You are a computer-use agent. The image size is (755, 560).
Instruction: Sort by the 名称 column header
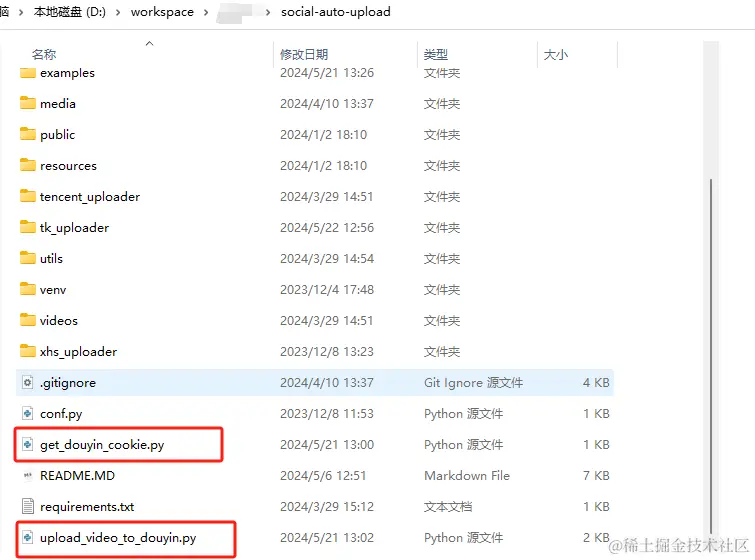pos(44,54)
